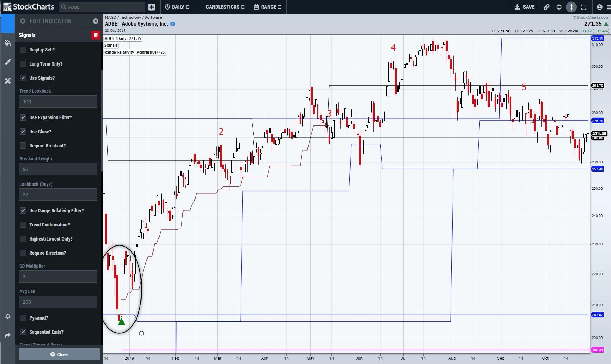Toggle the Pyramid checkbox

pos(23,318)
